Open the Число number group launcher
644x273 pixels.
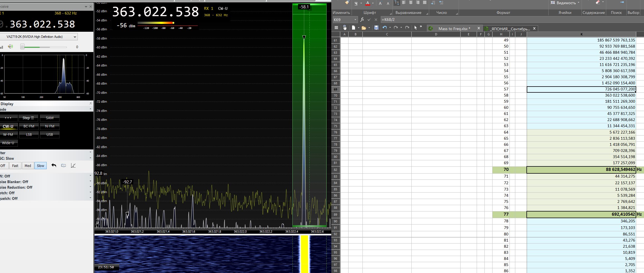pos(457,13)
